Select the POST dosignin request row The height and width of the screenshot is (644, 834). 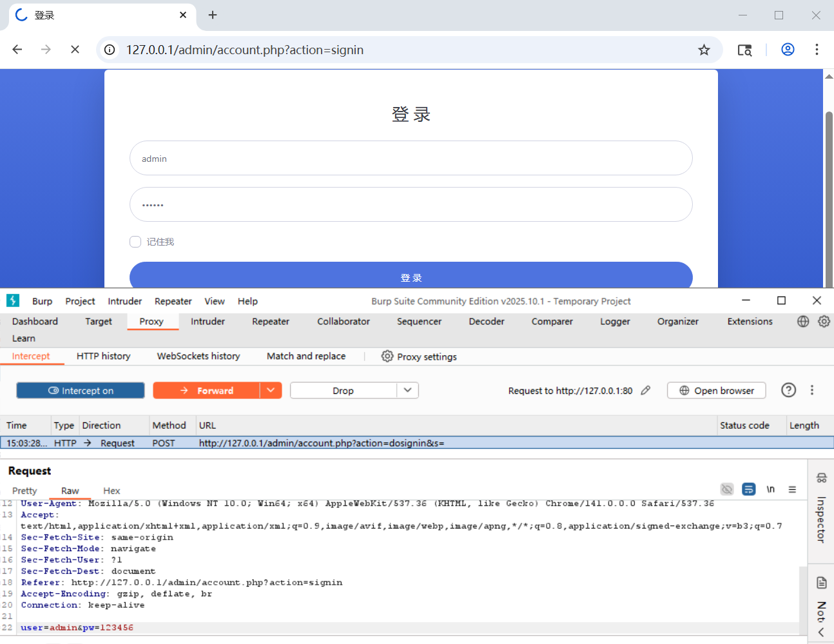click(417, 443)
